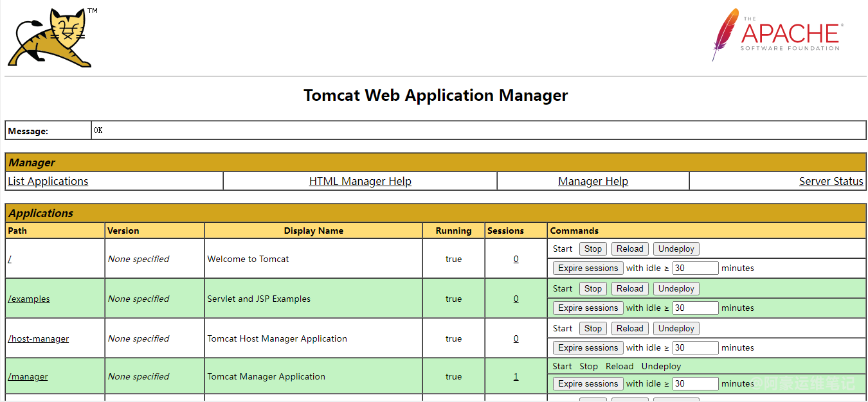
Task: Open the root / path link
Action: [x=10, y=259]
